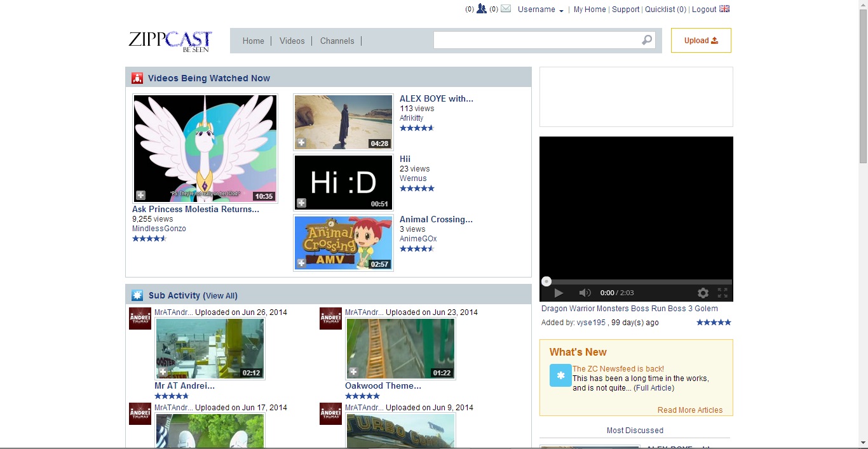Mute the video player volume
Viewport: 868px width, 449px height.
[585, 293]
